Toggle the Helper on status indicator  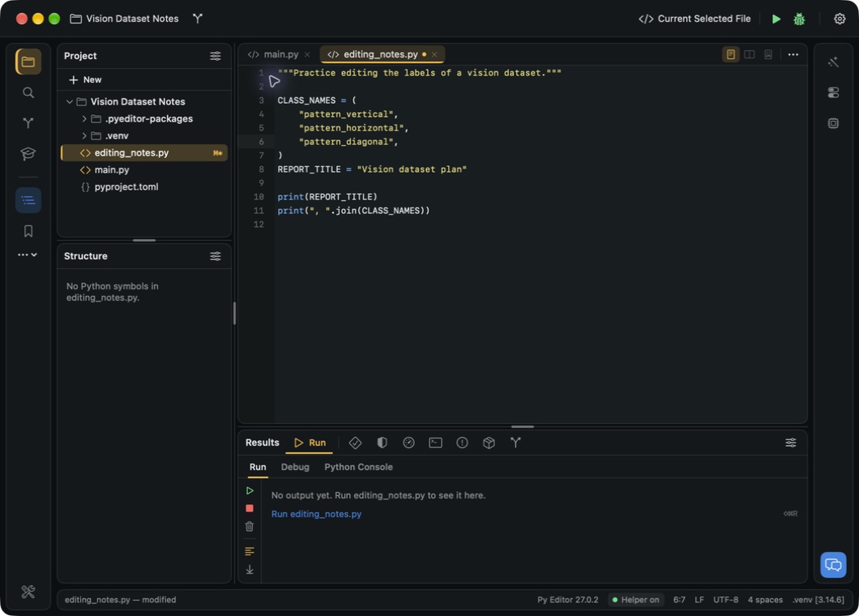tap(635, 600)
